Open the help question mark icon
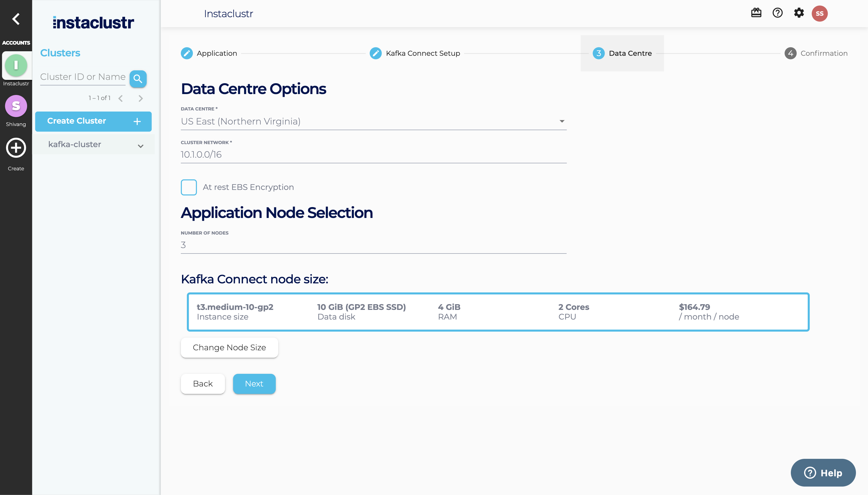The height and width of the screenshot is (495, 868). click(x=777, y=13)
